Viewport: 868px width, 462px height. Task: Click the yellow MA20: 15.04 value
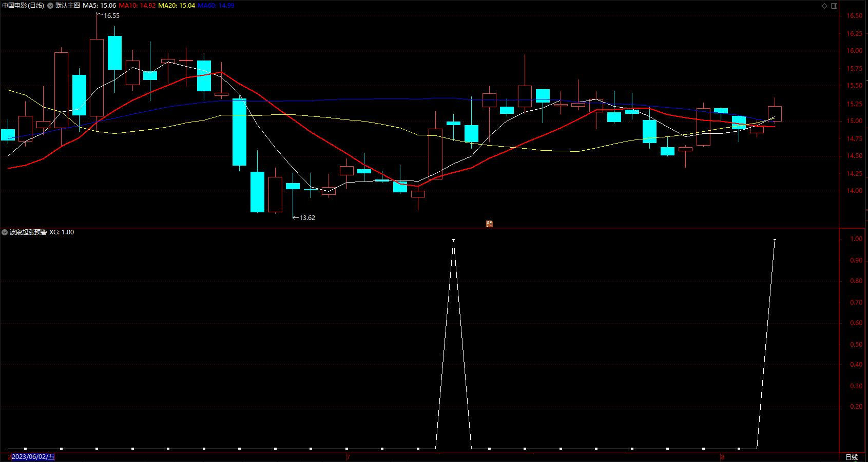(x=177, y=6)
